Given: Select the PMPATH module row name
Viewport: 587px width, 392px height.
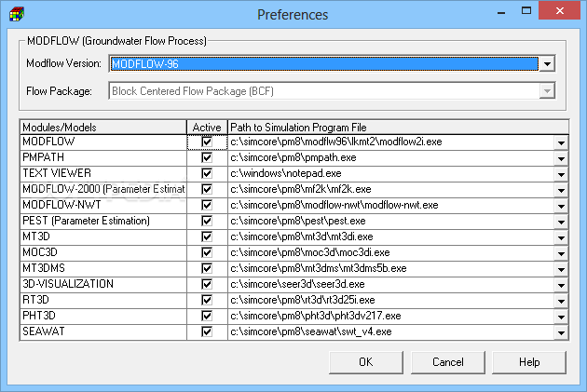Looking at the screenshot, I should pos(103,158).
